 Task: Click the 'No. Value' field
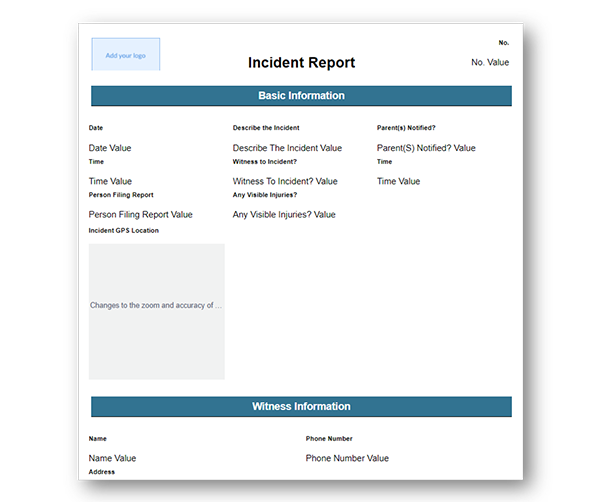click(x=490, y=62)
